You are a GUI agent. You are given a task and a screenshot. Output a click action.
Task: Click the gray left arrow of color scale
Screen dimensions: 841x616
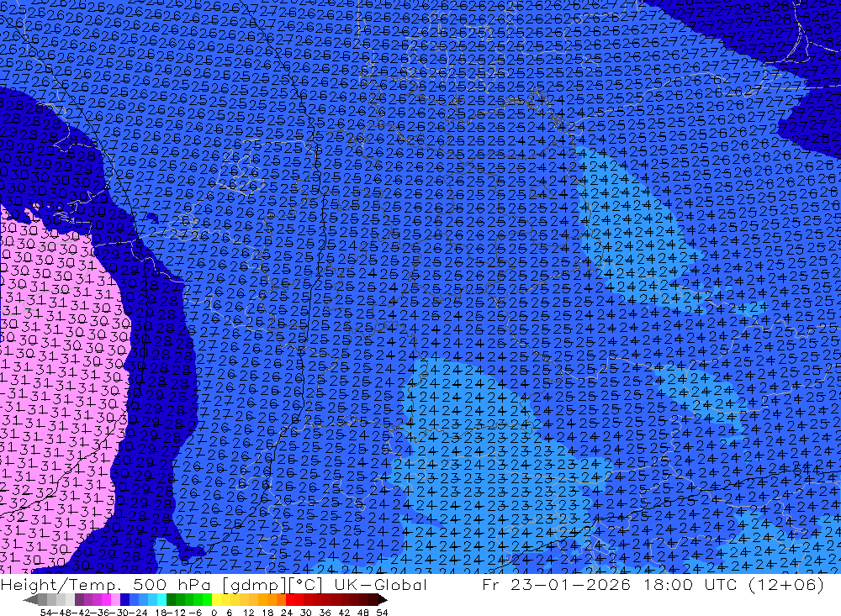[30, 600]
